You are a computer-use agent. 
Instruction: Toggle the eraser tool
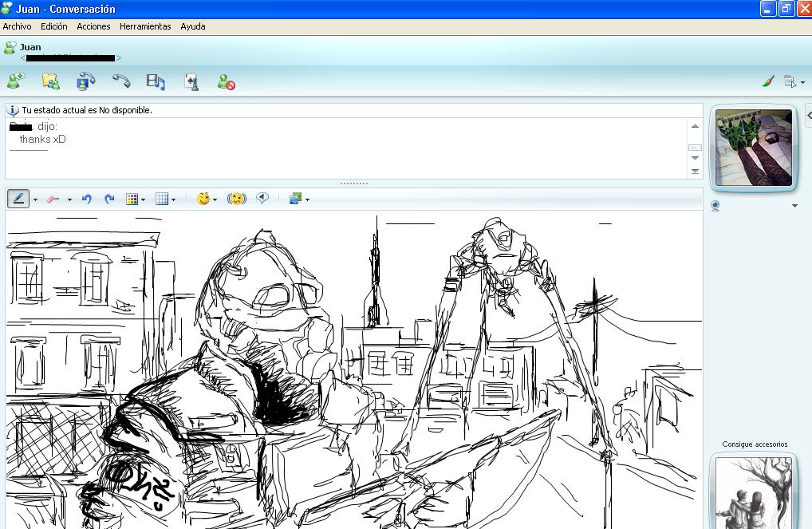(x=53, y=199)
